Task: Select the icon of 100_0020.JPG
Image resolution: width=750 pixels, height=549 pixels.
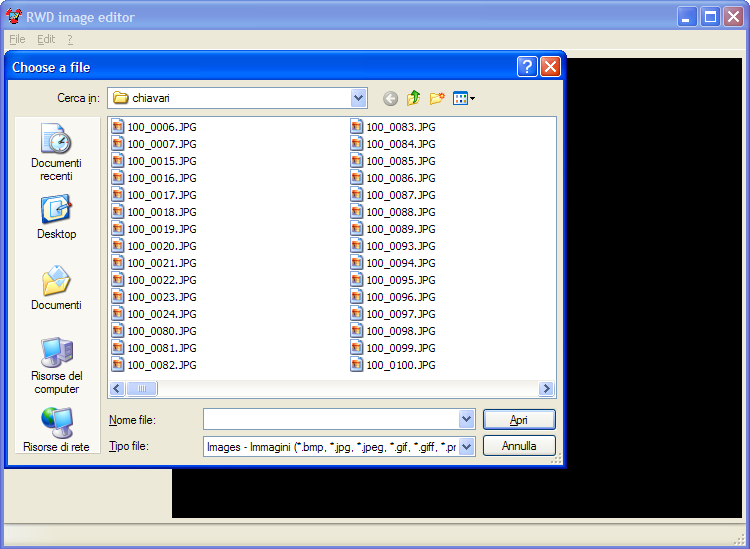Action: pos(118,246)
